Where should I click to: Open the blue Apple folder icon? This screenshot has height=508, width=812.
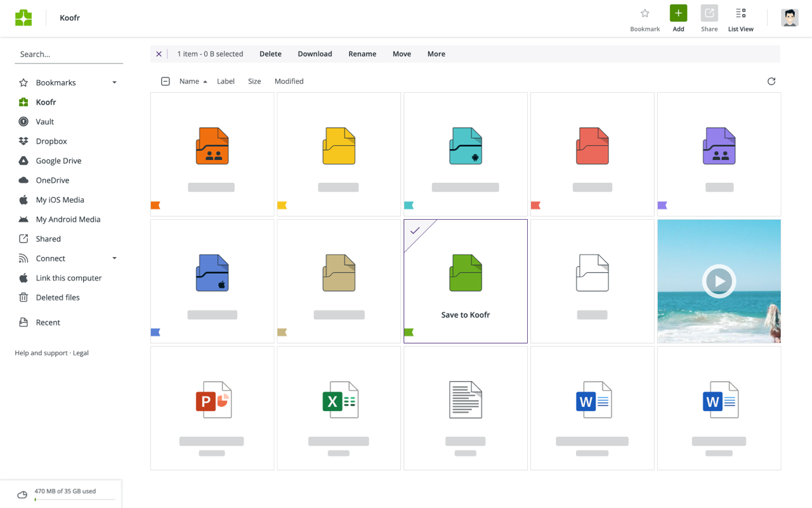click(x=212, y=273)
